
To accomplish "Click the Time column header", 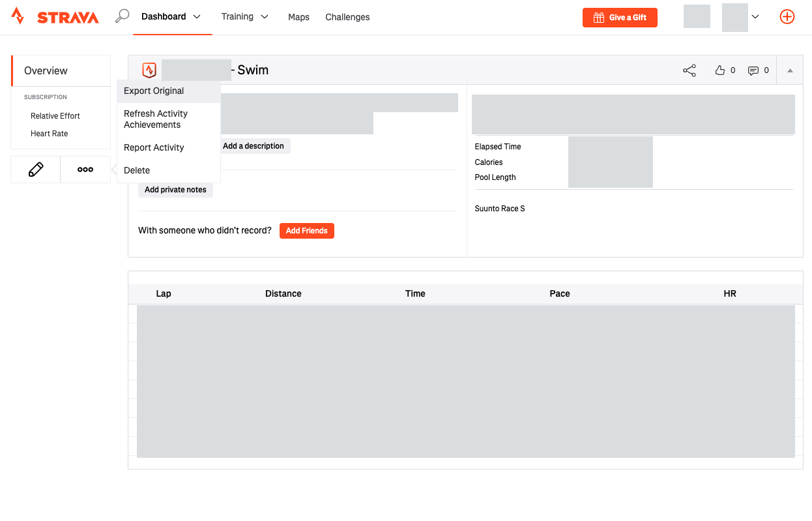I will coord(415,294).
